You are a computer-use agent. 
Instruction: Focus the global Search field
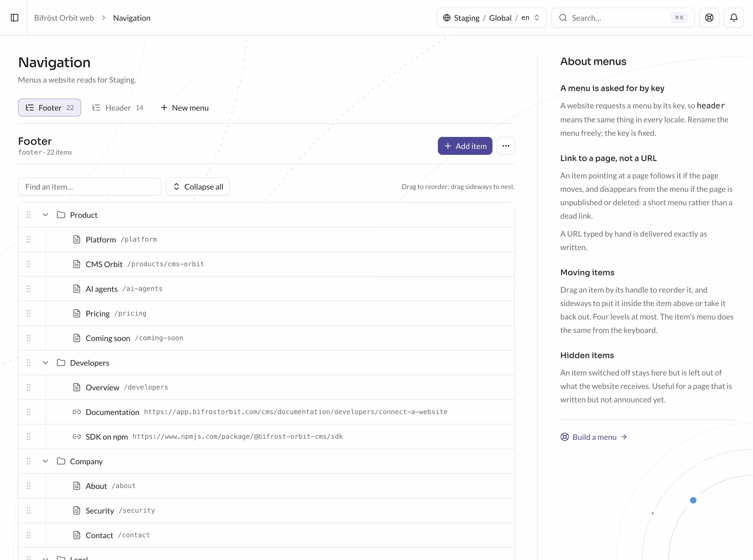tap(623, 18)
